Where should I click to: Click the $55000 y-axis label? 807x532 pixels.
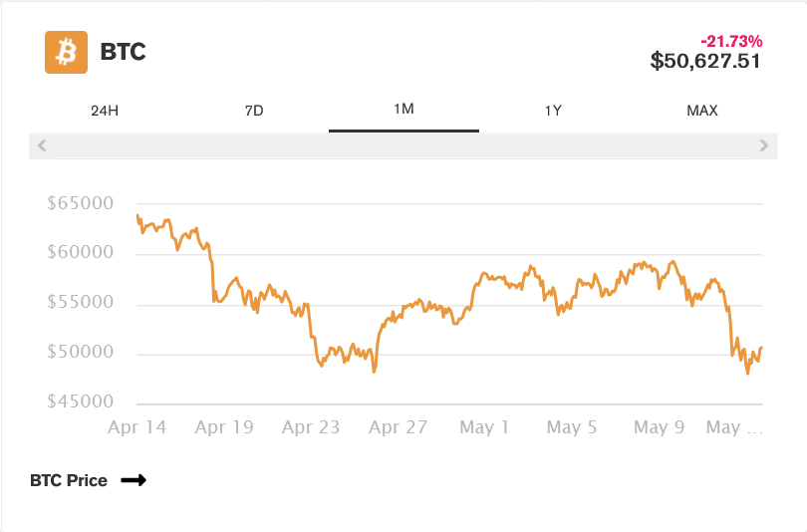coord(81,303)
